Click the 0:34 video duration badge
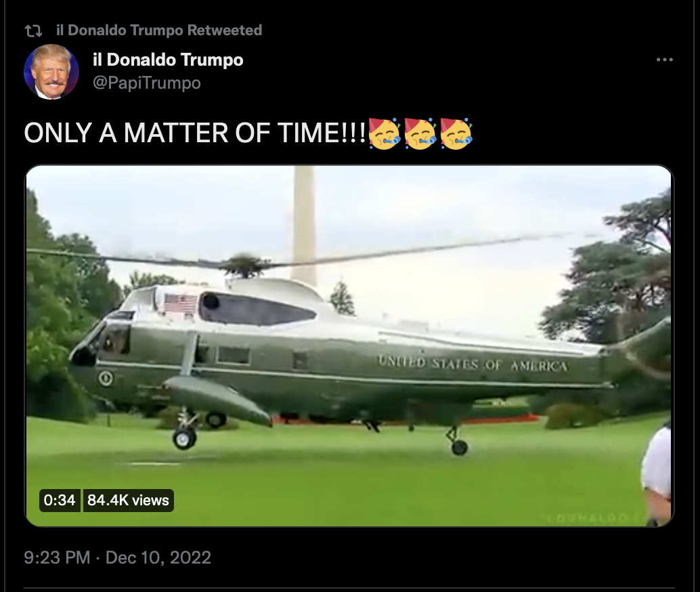 [60, 500]
